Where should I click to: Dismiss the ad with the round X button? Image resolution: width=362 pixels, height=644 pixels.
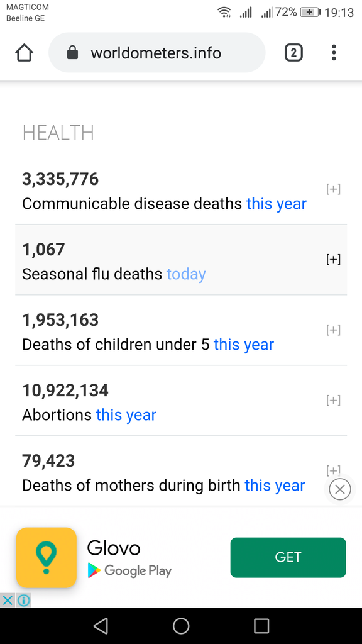click(340, 489)
